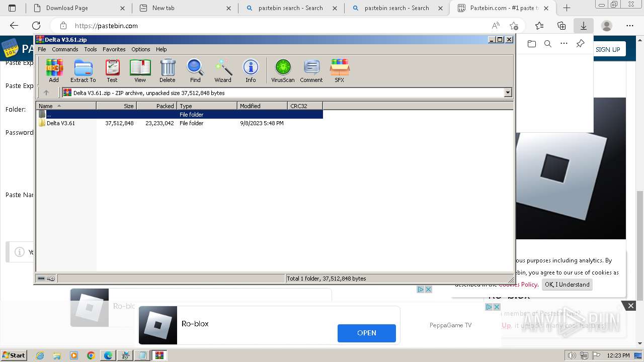The image size is (644, 362).
Task: Open Microsoft Edge taskbar icon
Action: (x=108, y=355)
